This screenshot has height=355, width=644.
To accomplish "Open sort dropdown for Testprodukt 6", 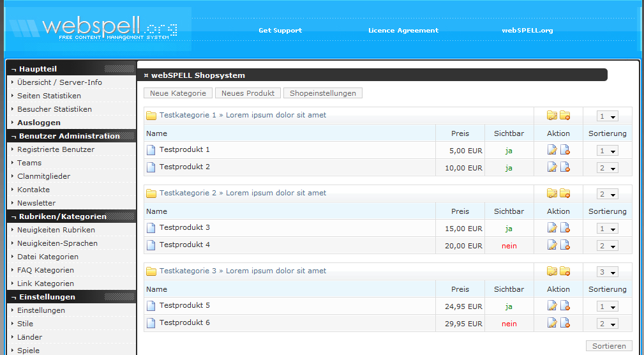I will pos(607,324).
